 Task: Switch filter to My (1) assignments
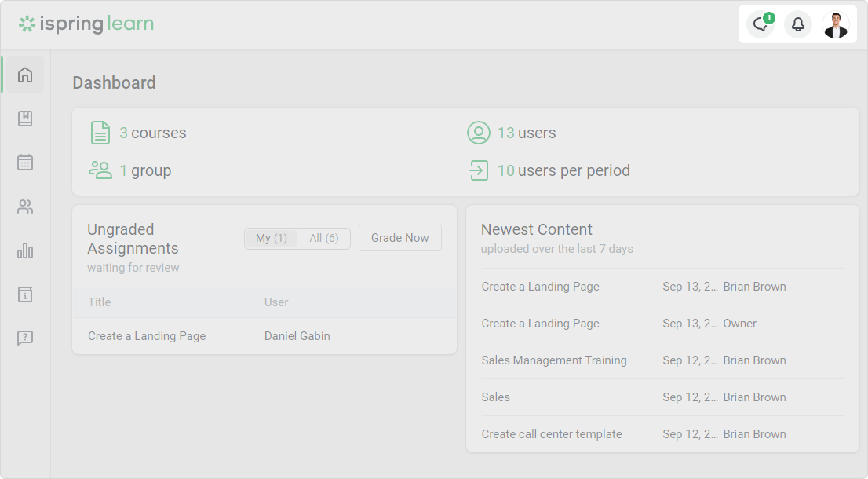(x=272, y=239)
